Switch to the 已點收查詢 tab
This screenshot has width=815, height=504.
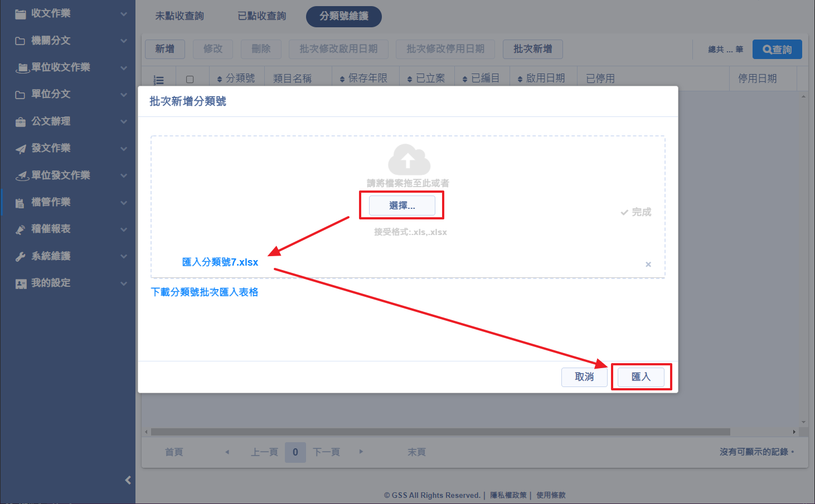point(261,16)
